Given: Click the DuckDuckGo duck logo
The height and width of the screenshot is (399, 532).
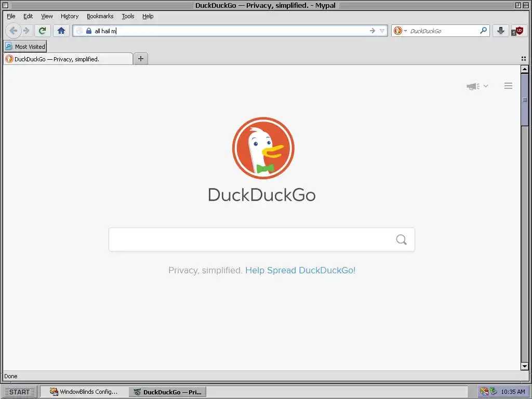Looking at the screenshot, I should pos(263,148).
